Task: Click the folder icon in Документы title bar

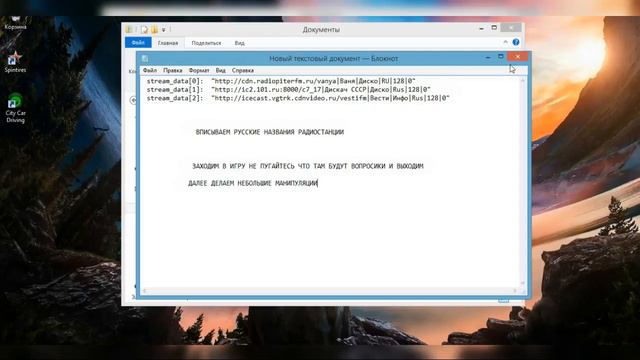Action: pos(129,29)
